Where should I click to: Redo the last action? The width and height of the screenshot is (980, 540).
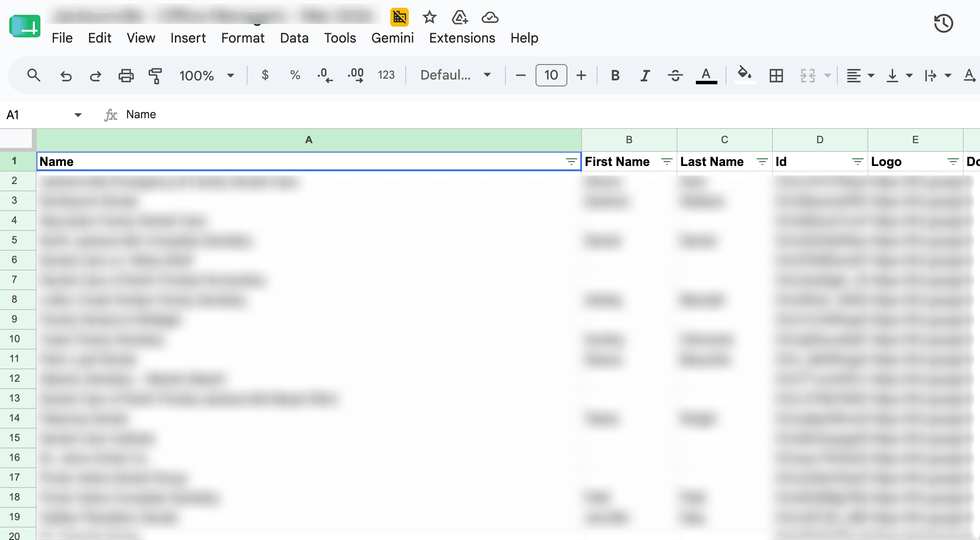[x=95, y=76]
